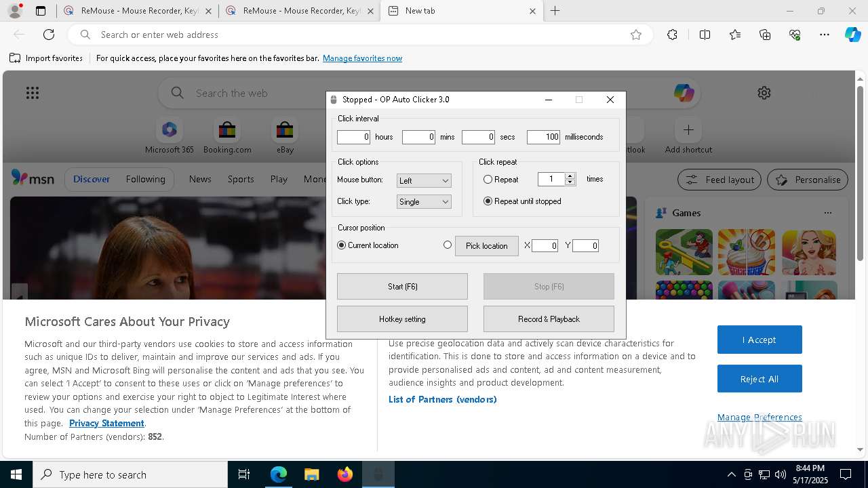Decrease repeat times with down arrow
Image resolution: width=868 pixels, height=488 pixels.
(570, 182)
